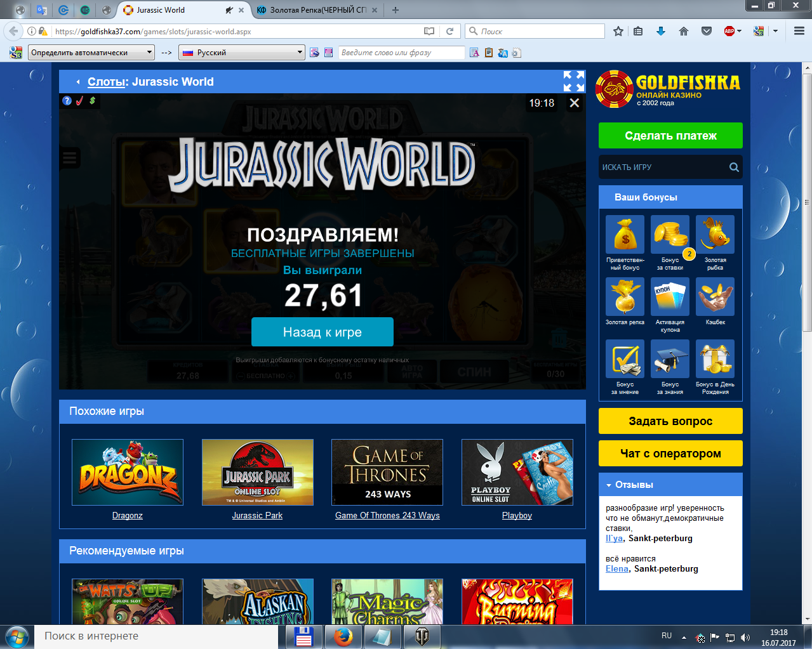Click the green dollar sign icon above game

[93, 101]
